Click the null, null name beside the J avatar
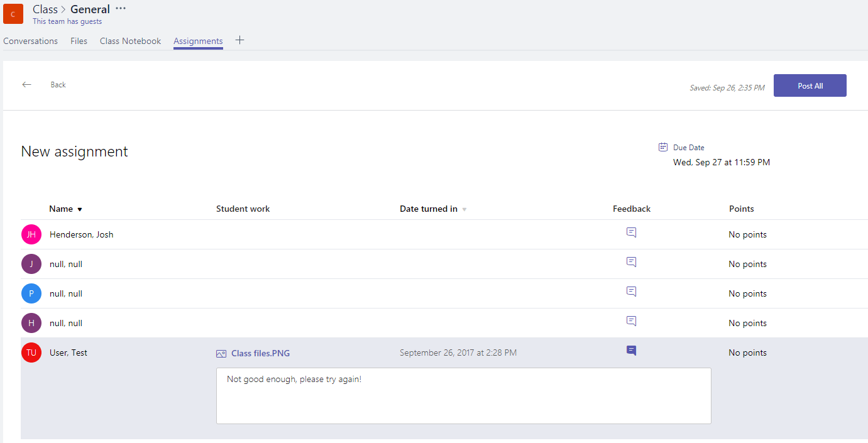Image resolution: width=868 pixels, height=443 pixels. click(x=66, y=264)
